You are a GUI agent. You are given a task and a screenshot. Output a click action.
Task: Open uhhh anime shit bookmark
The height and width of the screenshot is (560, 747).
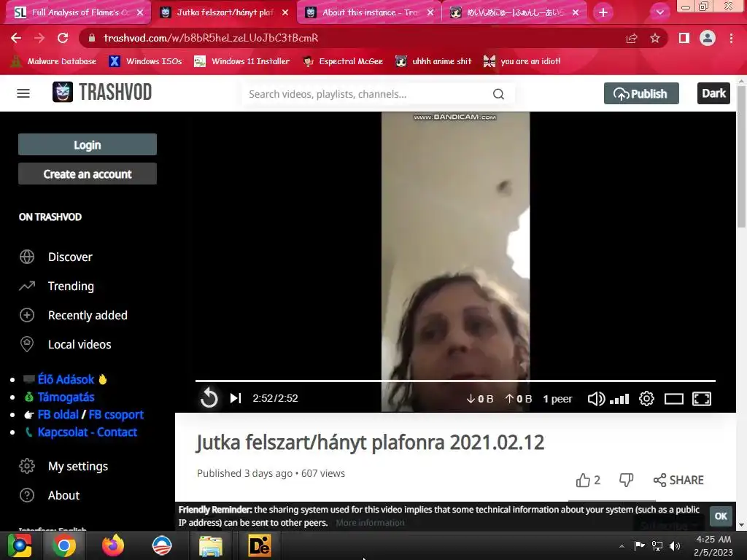click(433, 61)
